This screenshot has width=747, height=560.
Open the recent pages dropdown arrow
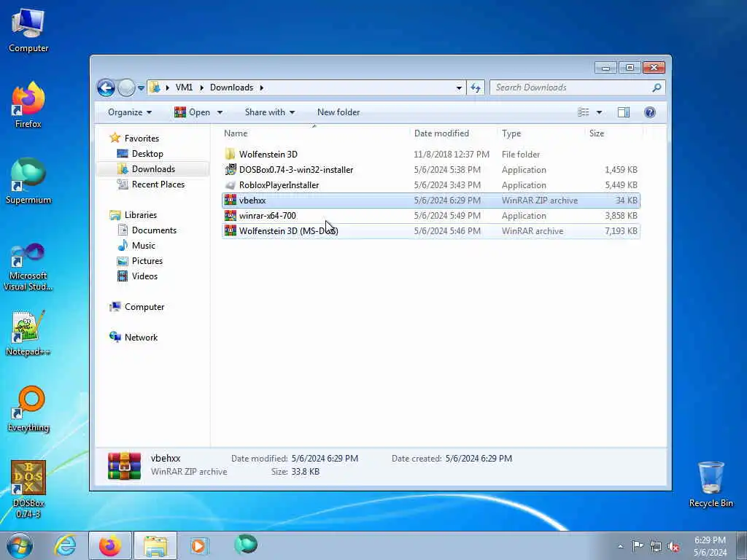[x=141, y=88]
